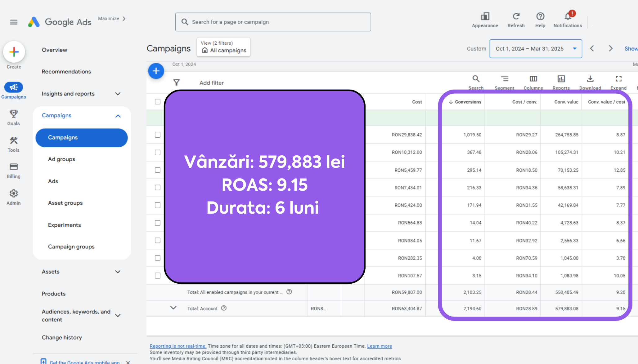638x364 pixels.
Task: Click the campaign search input field
Action: [x=273, y=22]
